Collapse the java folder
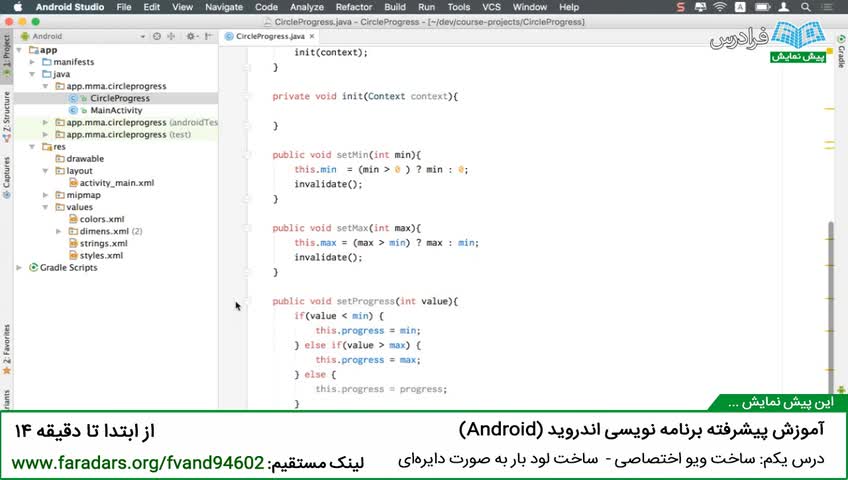 [32, 74]
